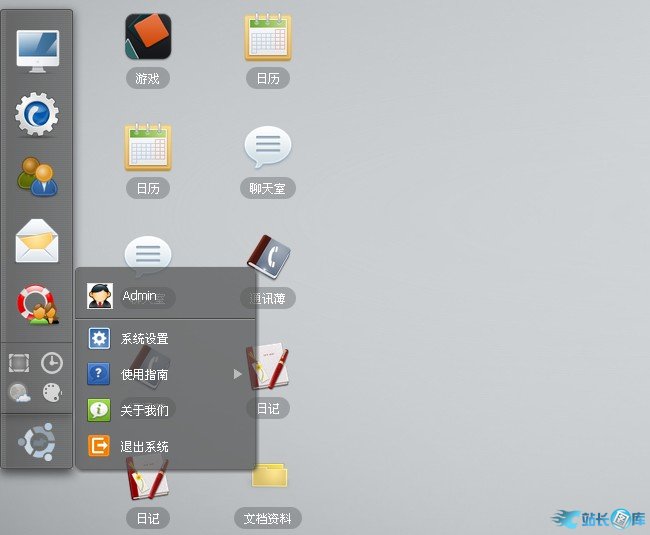Expand the 使用指南 submenu arrow

point(238,374)
